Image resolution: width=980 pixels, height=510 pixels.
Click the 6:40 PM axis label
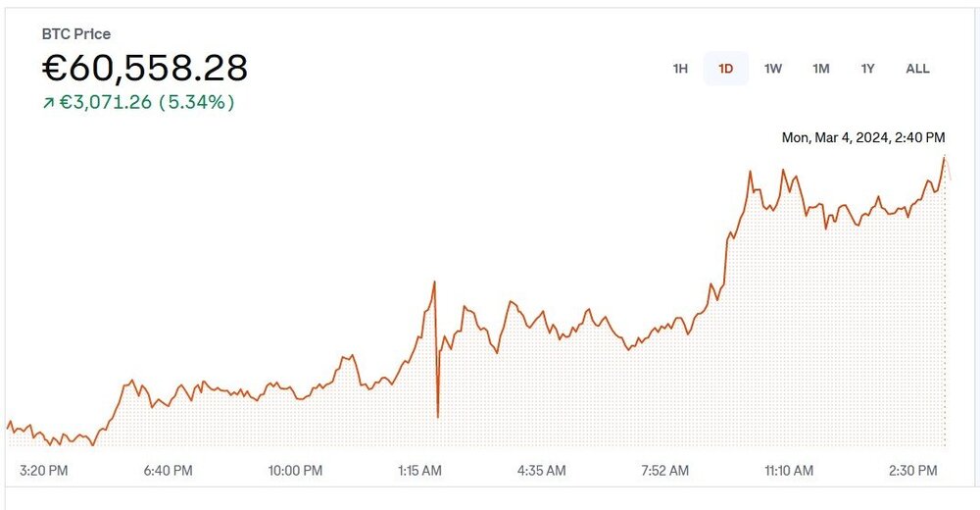coord(168,471)
